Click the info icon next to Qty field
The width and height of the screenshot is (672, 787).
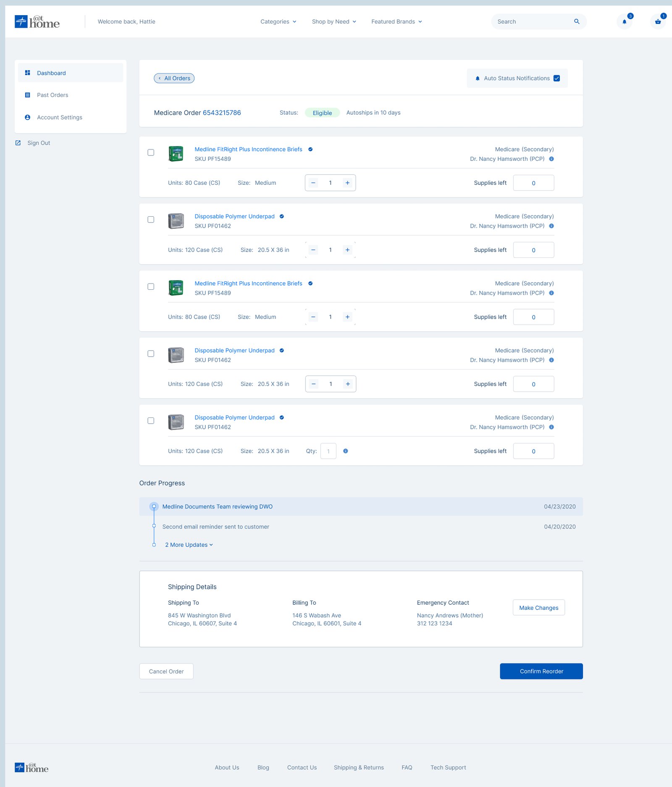click(345, 451)
